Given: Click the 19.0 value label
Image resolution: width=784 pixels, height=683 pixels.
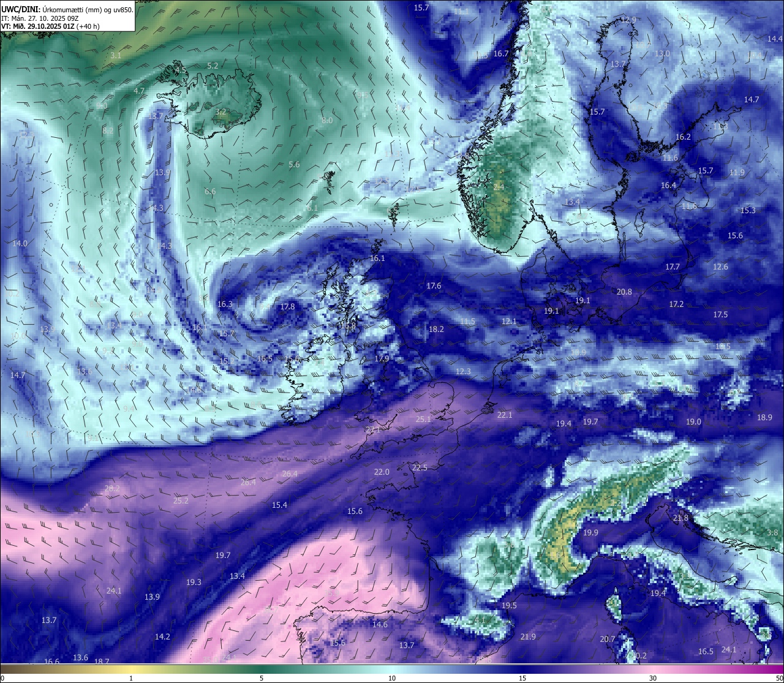Looking at the screenshot, I should pos(693,422).
